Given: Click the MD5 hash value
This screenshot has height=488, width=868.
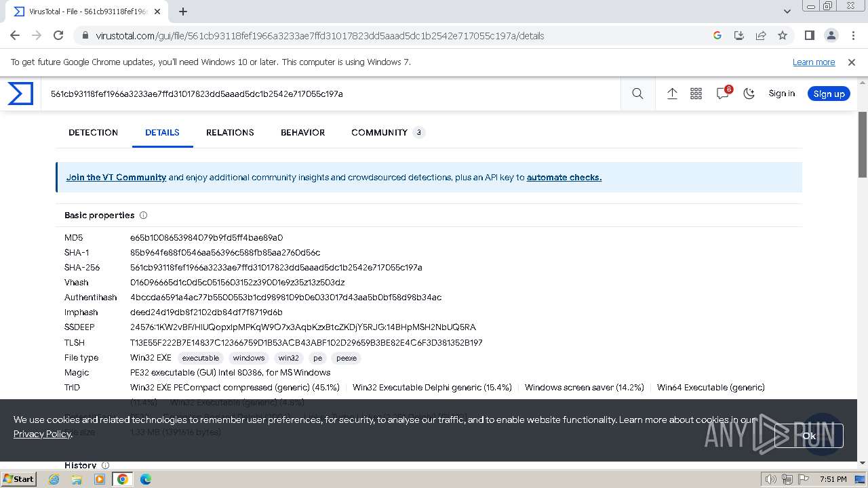Looking at the screenshot, I should (206, 238).
